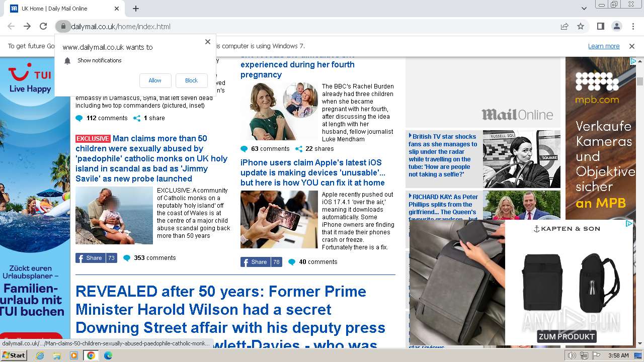
Task: Open the media player taskbar icon
Action: 74,355
